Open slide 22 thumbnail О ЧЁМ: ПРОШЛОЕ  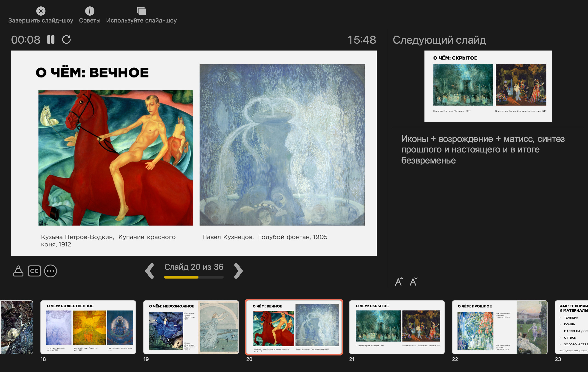500,327
